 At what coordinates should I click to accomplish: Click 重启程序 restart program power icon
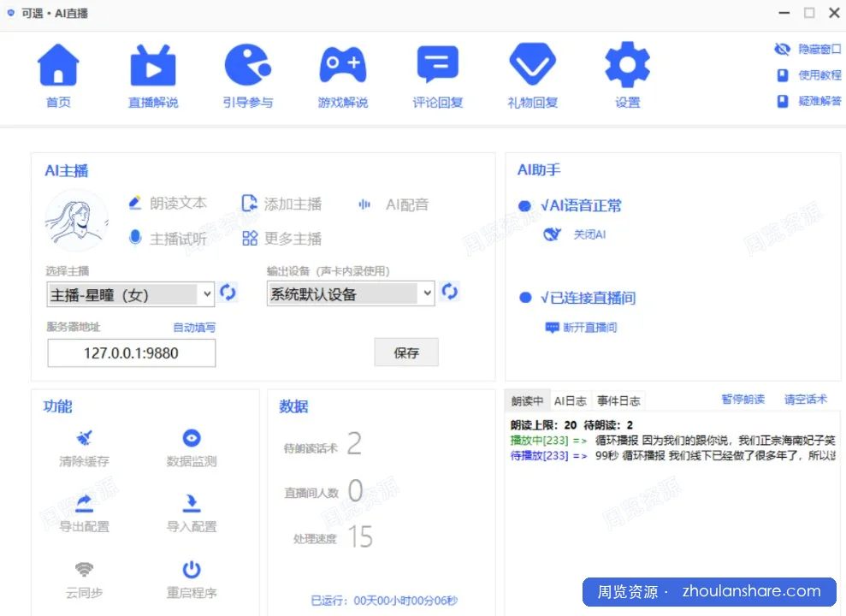pos(192,569)
